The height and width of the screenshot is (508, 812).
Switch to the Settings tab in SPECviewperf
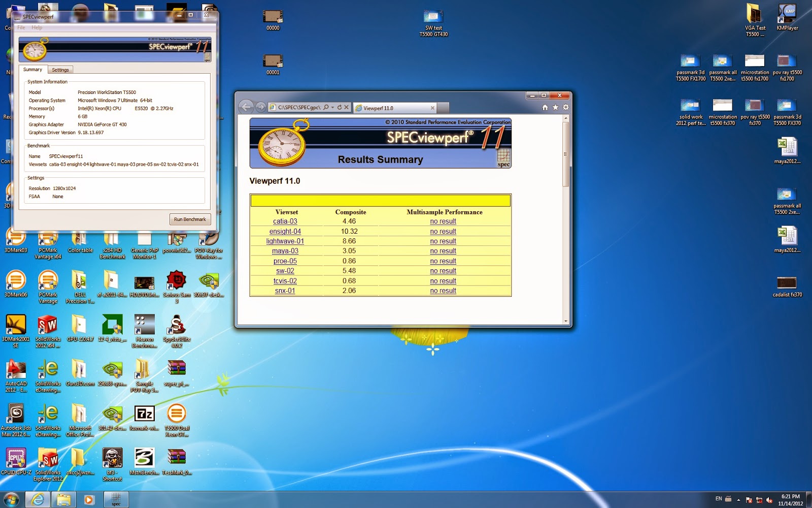coord(60,70)
